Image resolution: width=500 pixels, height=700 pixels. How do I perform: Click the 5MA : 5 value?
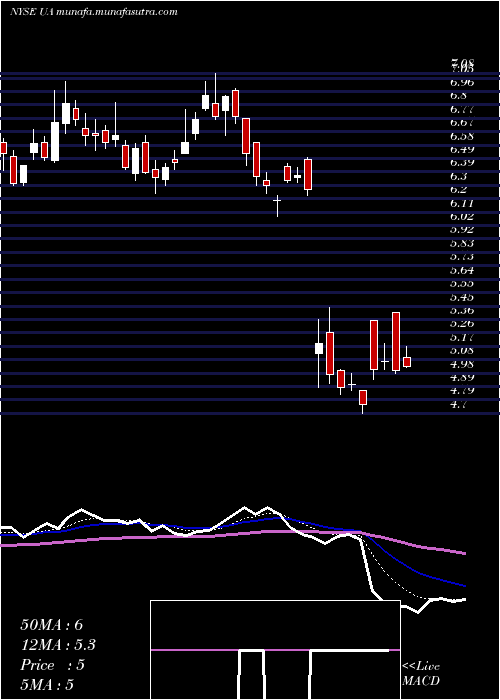click(46, 685)
